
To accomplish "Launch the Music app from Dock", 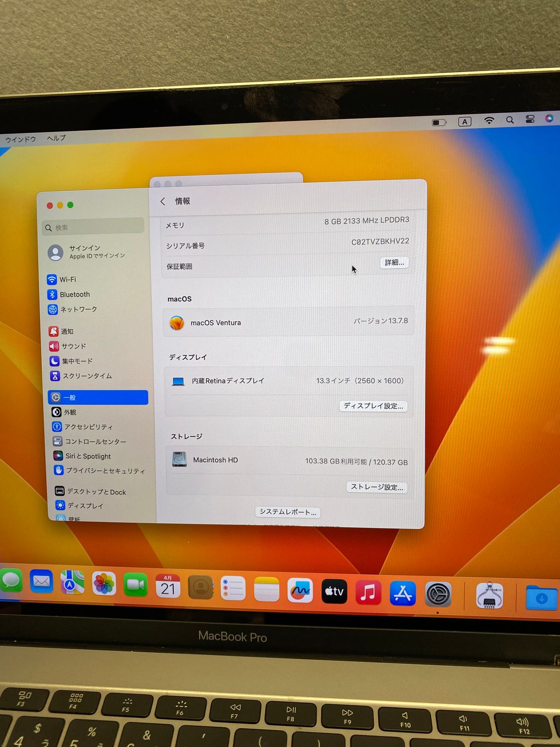I will [x=368, y=593].
